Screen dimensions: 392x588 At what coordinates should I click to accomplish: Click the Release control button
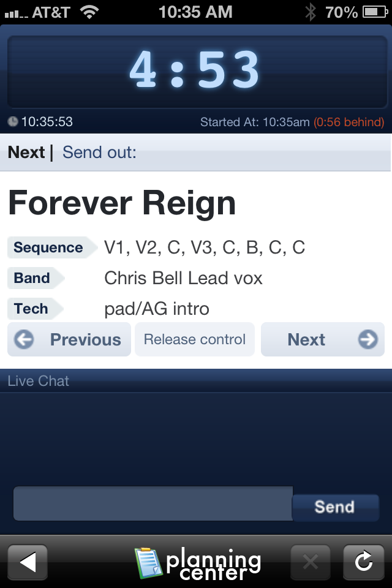coord(195,339)
